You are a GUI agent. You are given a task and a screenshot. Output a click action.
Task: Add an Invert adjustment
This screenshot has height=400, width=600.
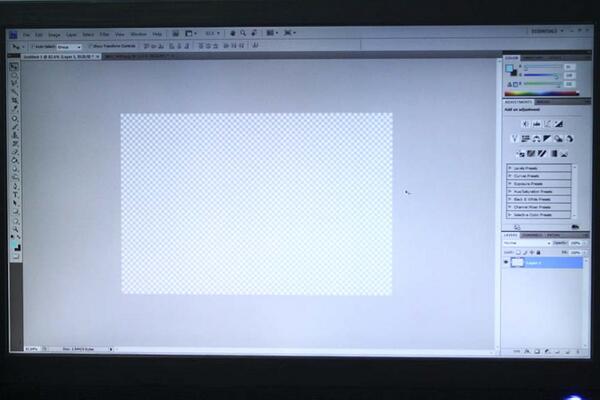tap(520, 154)
